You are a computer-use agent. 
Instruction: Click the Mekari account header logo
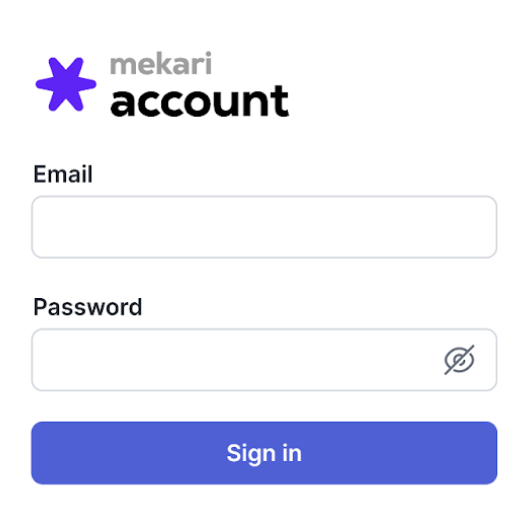[162, 84]
